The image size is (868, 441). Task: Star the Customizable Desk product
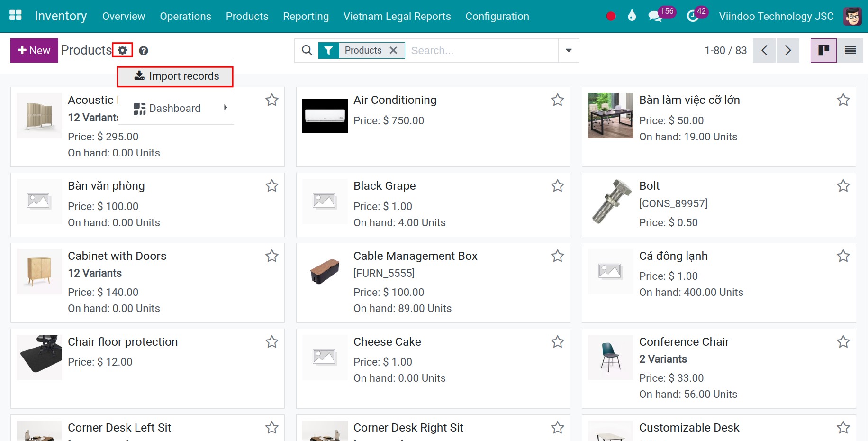[x=843, y=428]
